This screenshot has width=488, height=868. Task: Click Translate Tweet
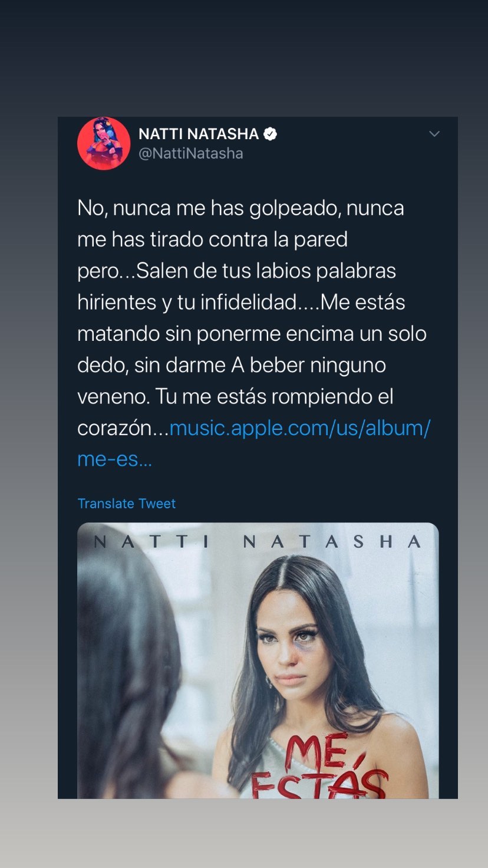pos(127,504)
